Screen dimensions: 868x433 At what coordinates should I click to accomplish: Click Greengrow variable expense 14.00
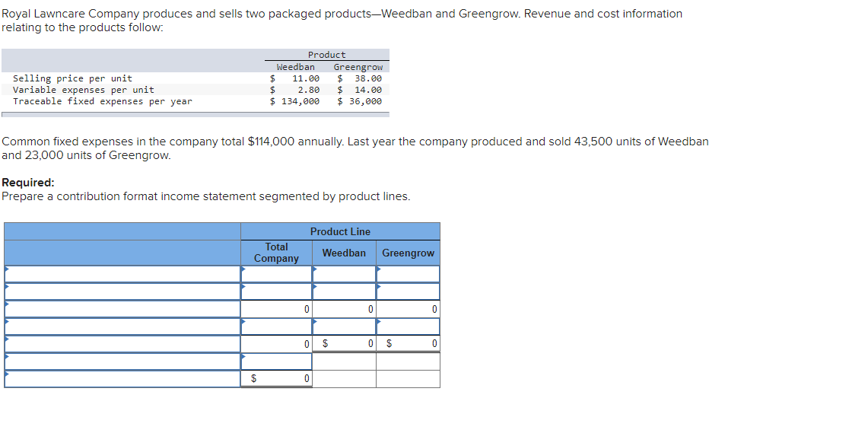coord(368,90)
